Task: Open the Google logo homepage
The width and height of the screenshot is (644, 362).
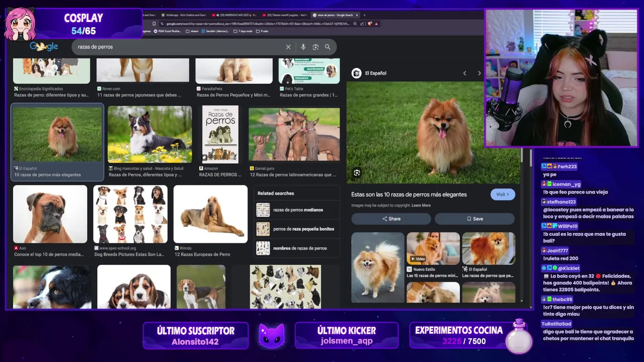Action: click(44, 47)
